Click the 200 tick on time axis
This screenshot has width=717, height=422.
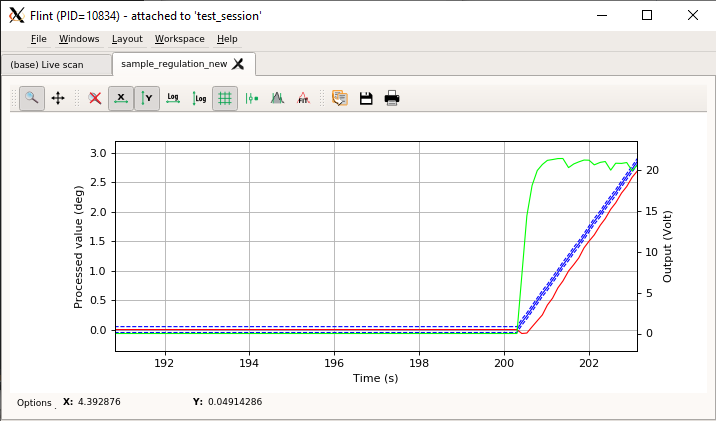click(x=504, y=363)
